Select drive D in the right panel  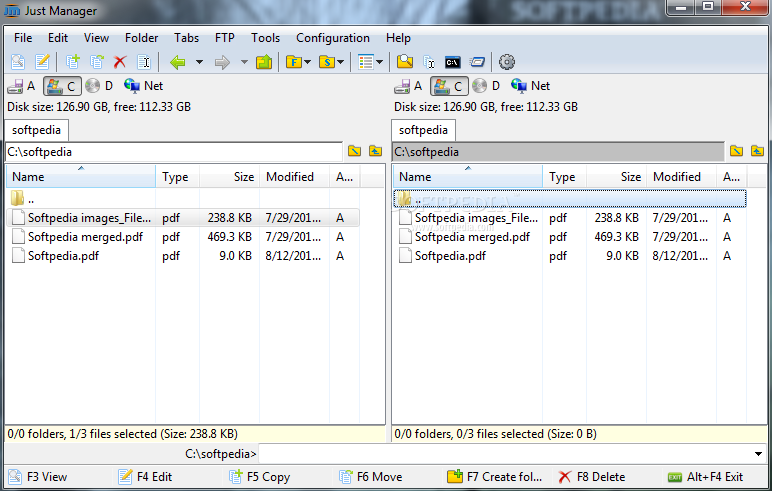[486, 86]
